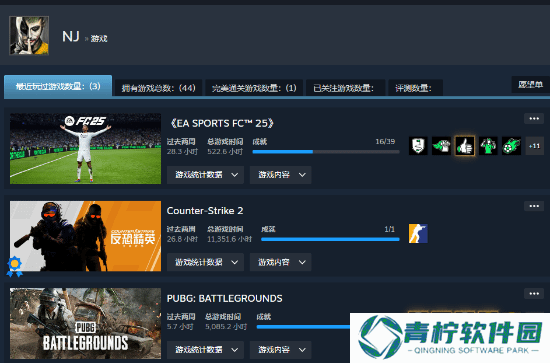This screenshot has height=363, width=550.
Task: Open the PUBG BATTLEGROUNDS game thumbnail
Action: 86,323
